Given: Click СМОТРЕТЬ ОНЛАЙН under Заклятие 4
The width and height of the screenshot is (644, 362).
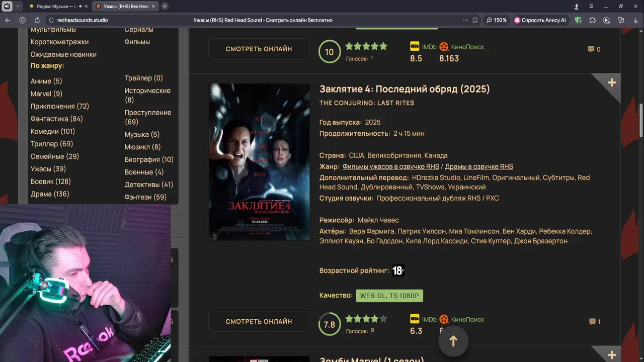Looking at the screenshot, I should 259,321.
